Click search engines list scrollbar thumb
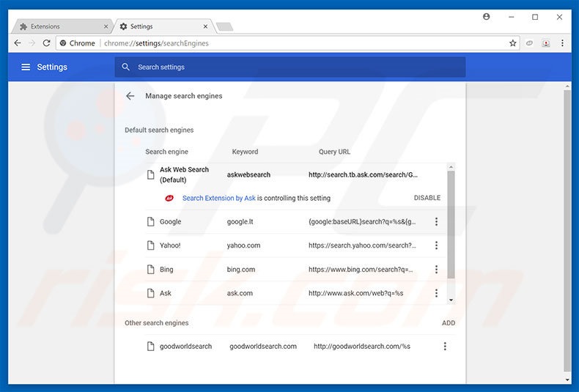 pos(451,224)
